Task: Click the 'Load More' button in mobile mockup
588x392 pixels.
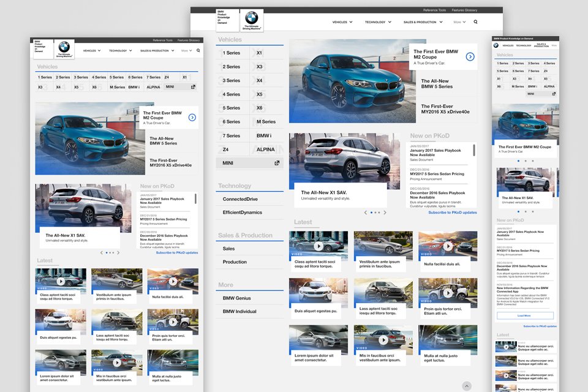Action: 525,315
